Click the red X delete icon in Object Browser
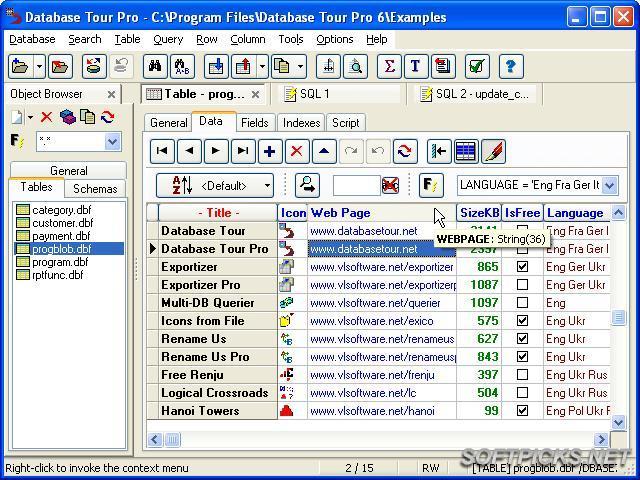 47,118
